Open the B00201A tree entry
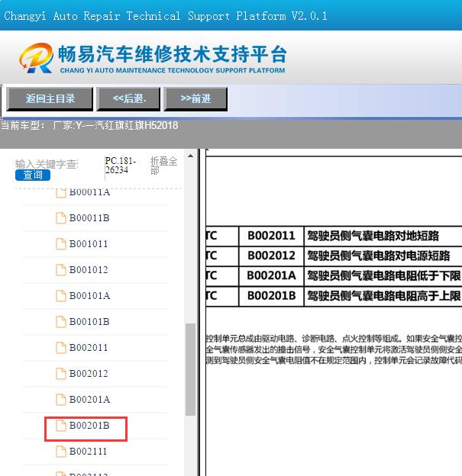This screenshot has height=476, width=462. point(89,399)
